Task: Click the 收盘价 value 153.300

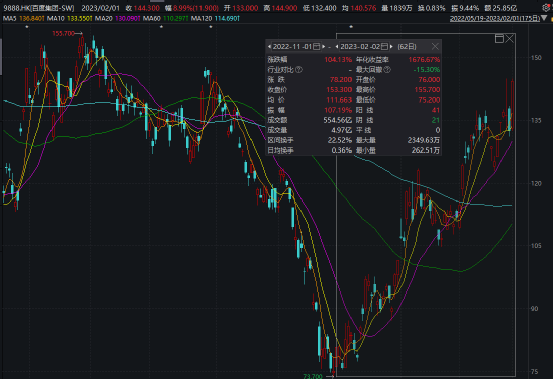Action: coord(339,90)
